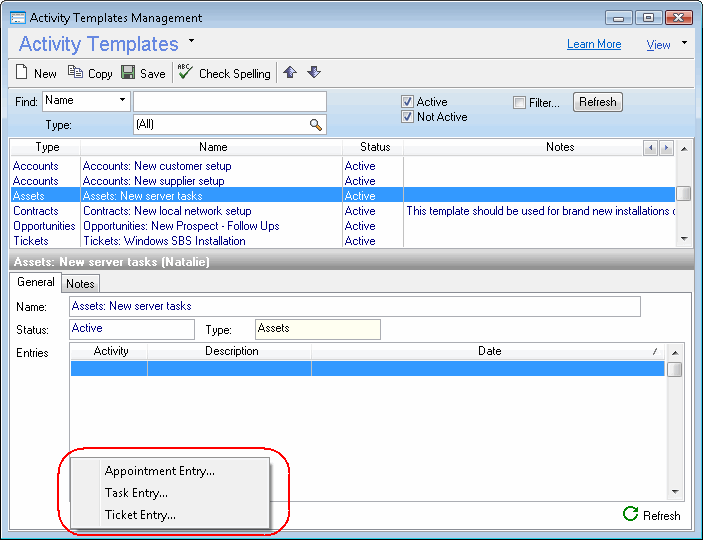Enable the Filter checkbox
703x540 pixels.
click(x=519, y=102)
